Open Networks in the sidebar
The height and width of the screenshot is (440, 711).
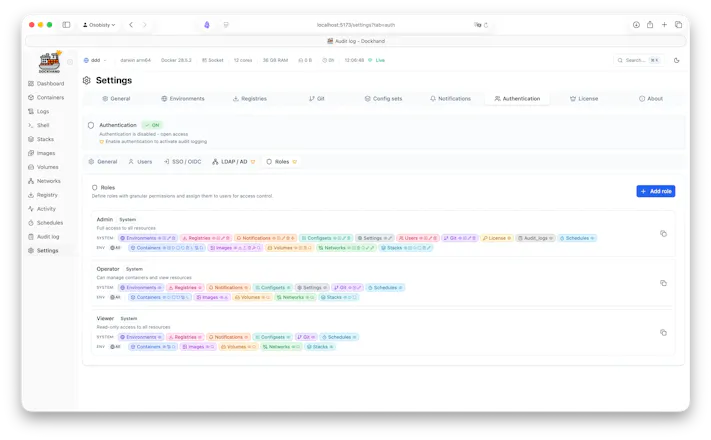click(44, 181)
